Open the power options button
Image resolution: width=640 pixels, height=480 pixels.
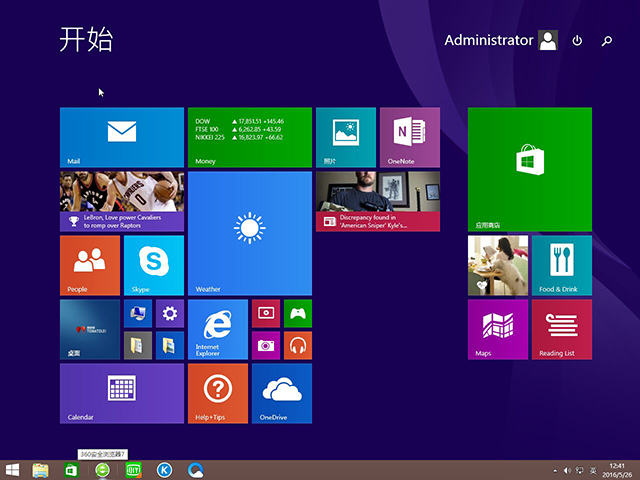tap(577, 40)
